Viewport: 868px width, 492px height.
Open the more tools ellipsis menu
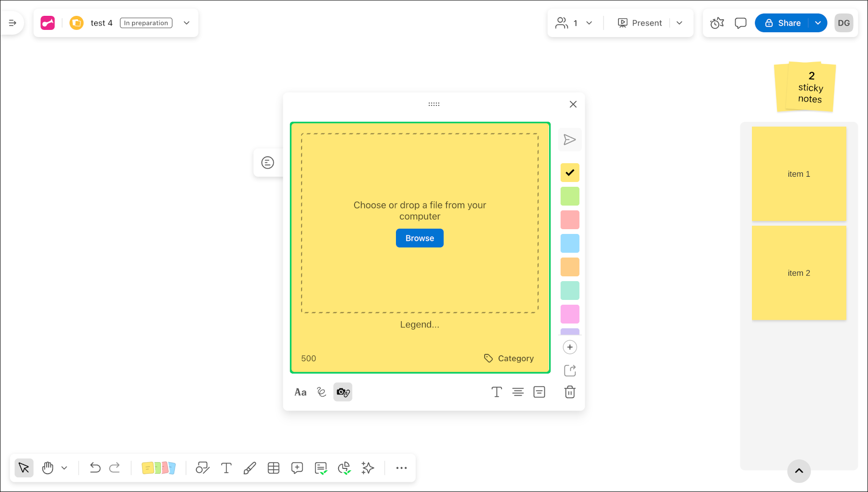[x=401, y=468]
